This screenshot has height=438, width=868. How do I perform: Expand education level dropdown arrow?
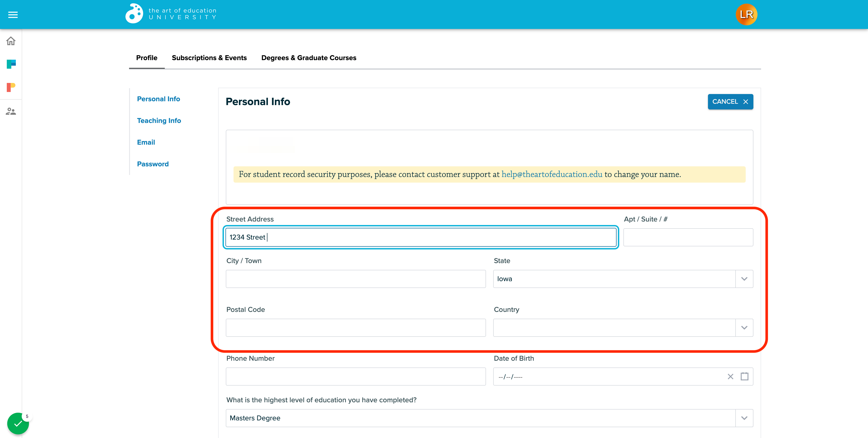pos(744,418)
